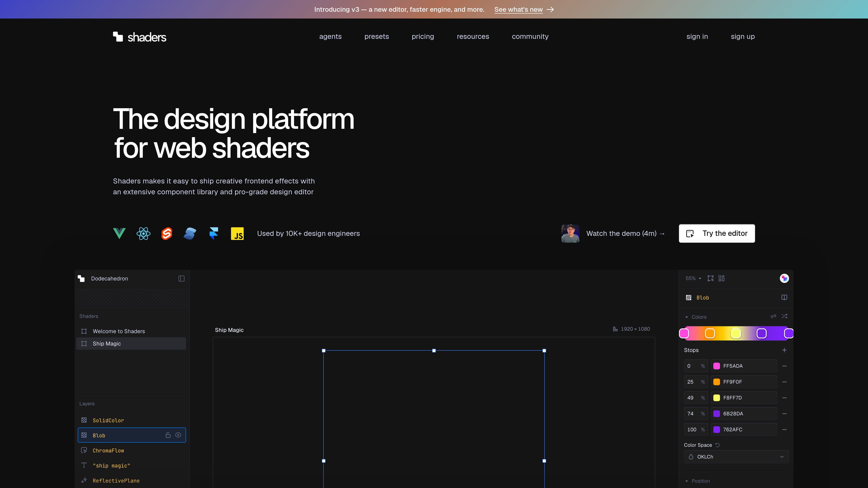The height and width of the screenshot is (488, 868).
Task: Click the F8FF7D color swatch
Action: pyautogui.click(x=717, y=398)
